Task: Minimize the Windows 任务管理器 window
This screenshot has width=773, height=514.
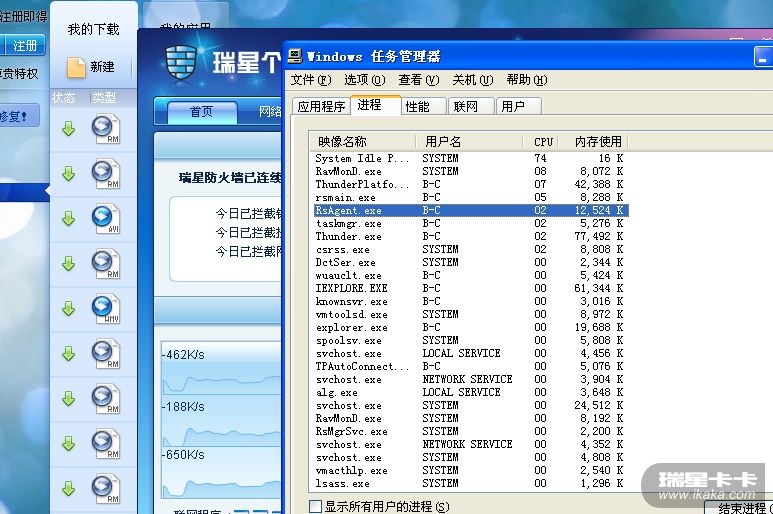Action: pyautogui.click(x=762, y=57)
